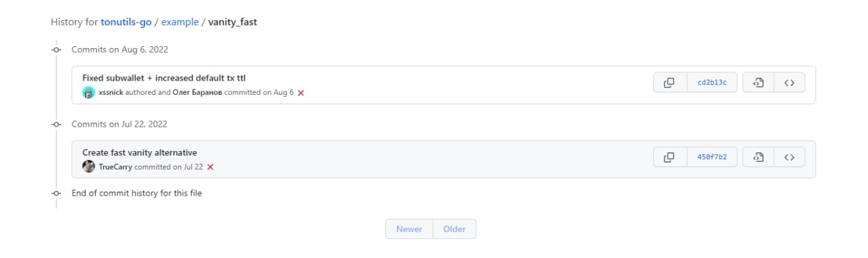Screen dimensions: 868x258
Task: Open commit hash 450f7b2
Action: click(x=712, y=157)
